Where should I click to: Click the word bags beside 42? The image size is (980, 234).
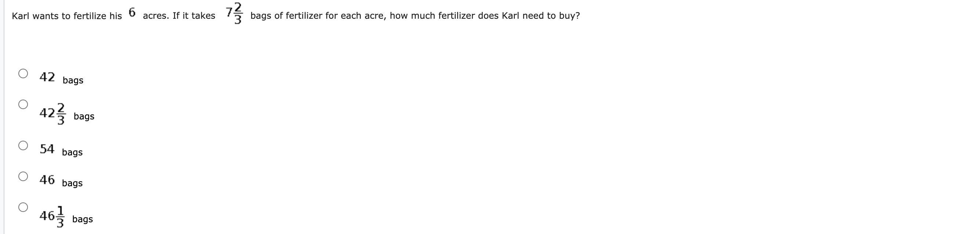pyautogui.click(x=73, y=80)
